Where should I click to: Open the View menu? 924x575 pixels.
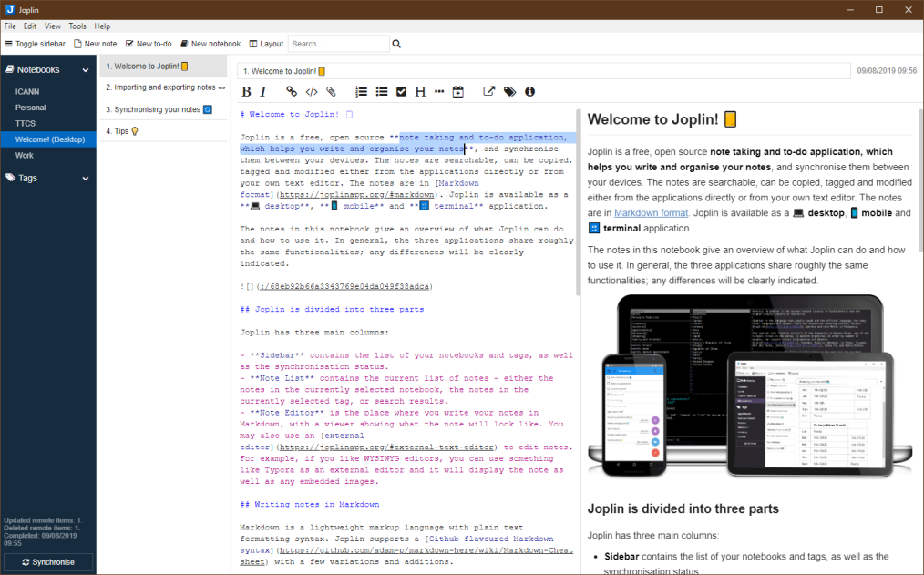(53, 26)
